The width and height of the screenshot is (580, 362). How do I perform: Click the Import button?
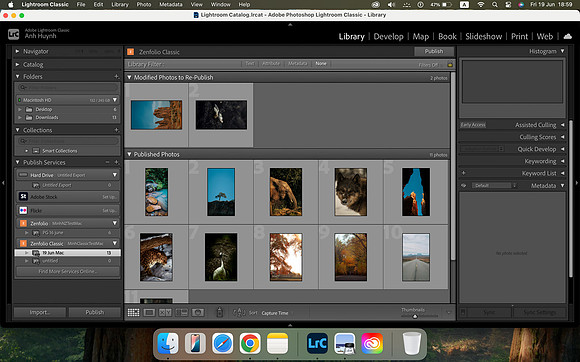pyautogui.click(x=40, y=312)
